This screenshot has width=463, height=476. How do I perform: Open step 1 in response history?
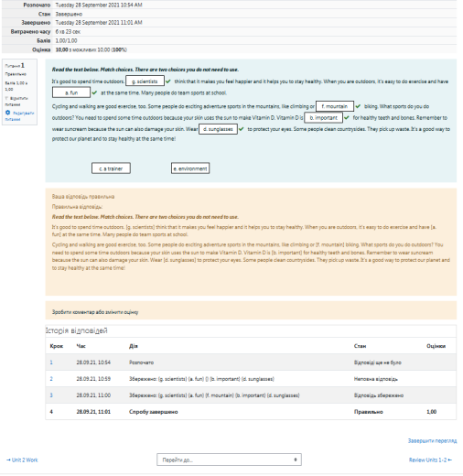51,362
